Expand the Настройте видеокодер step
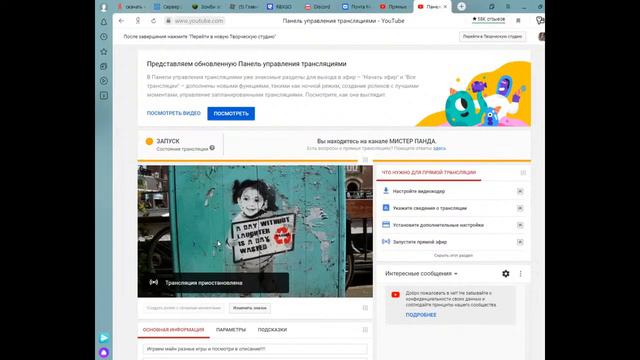The image size is (640, 360). point(520,191)
